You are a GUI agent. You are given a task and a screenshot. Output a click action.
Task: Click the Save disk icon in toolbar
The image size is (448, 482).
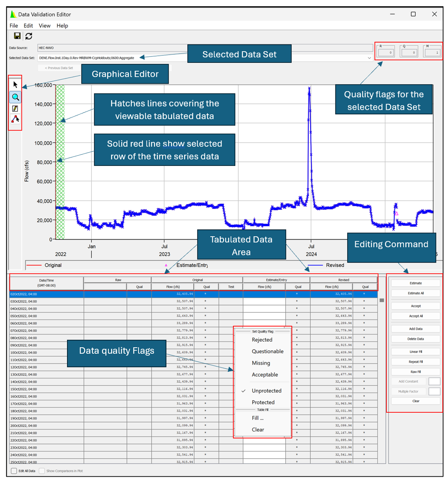click(x=17, y=36)
